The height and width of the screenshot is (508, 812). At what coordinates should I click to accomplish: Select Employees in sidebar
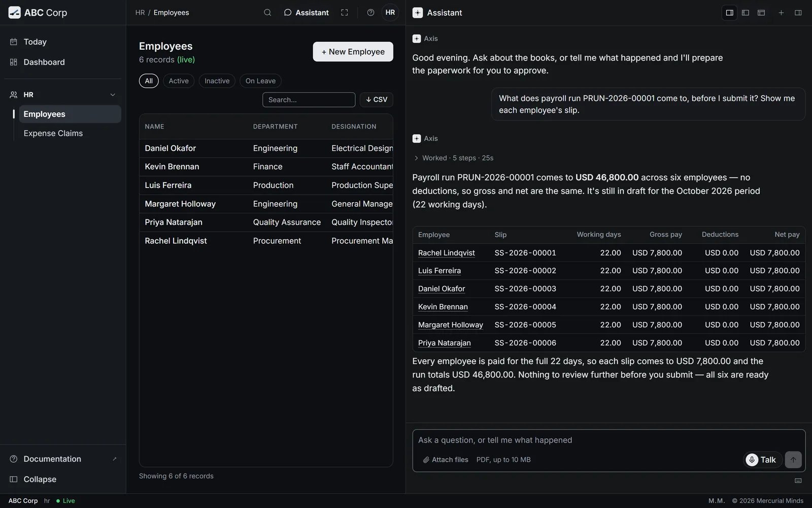pyautogui.click(x=70, y=114)
